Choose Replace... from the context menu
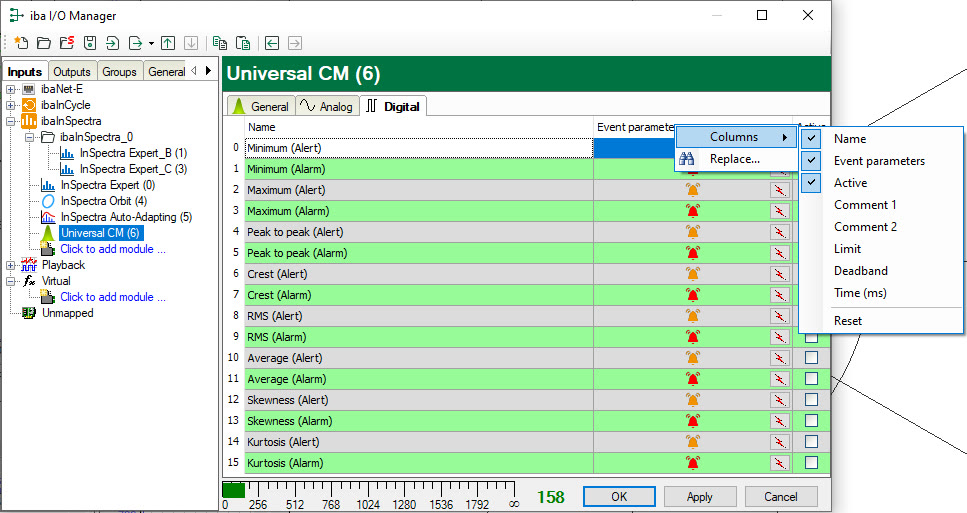The width and height of the screenshot is (967, 513). tap(737, 159)
